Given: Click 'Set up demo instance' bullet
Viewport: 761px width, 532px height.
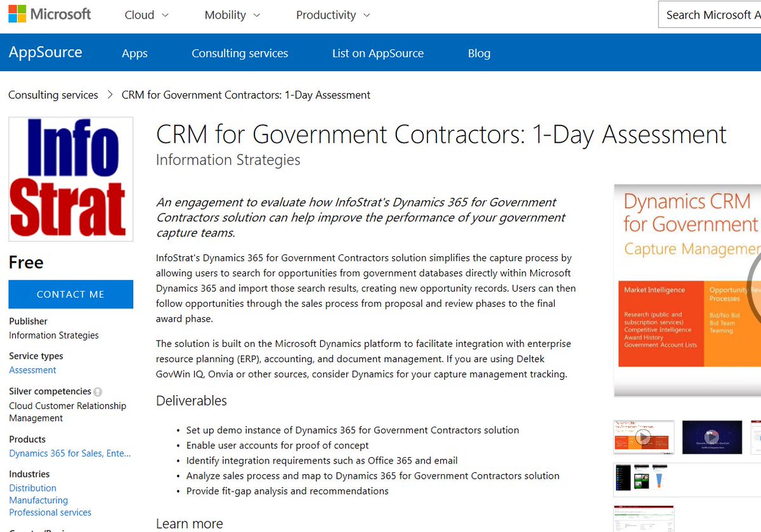Looking at the screenshot, I should [x=353, y=430].
